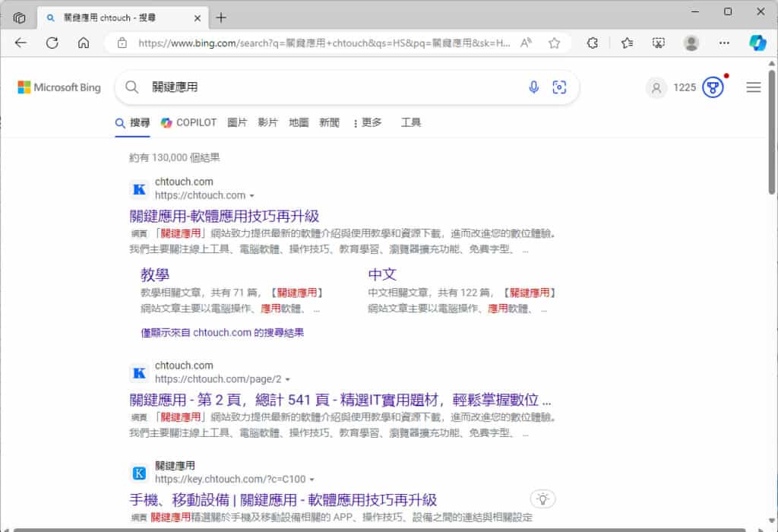This screenshot has width=778, height=532.
Task: Click the lightbulb insight icon beside third result
Action: click(x=542, y=499)
